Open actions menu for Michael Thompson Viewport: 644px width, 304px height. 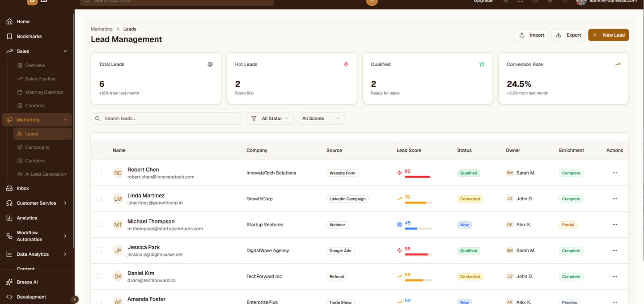click(614, 225)
